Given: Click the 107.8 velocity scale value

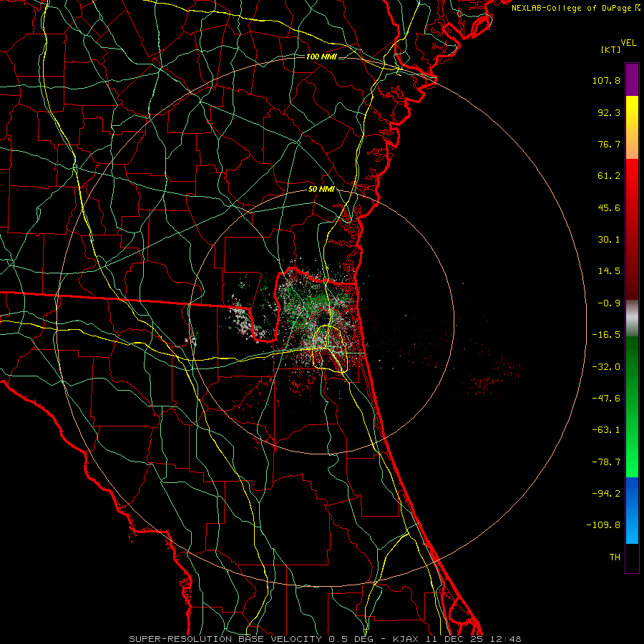Looking at the screenshot, I should [606, 80].
